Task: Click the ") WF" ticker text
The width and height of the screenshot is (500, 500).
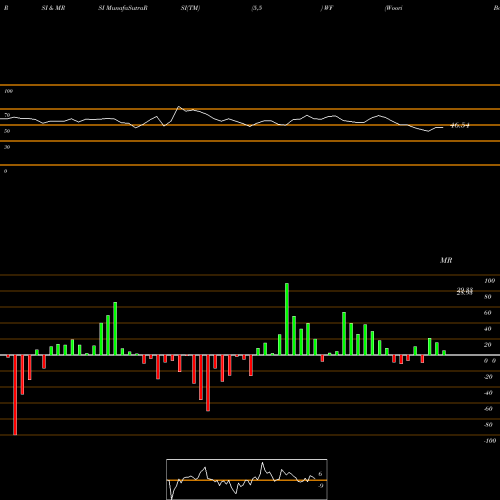Action: (327, 8)
